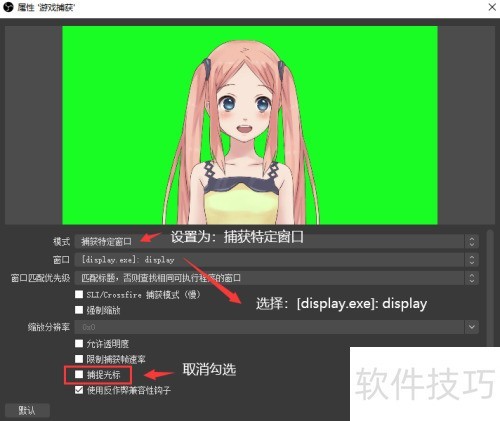Screen dimensions: 500x421
Task: Click the green screen preview with the character
Action: (250, 125)
